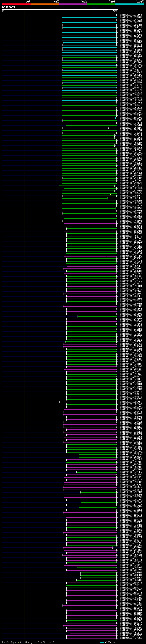Open hit UniRef100_C6TAV0

[131, 22]
